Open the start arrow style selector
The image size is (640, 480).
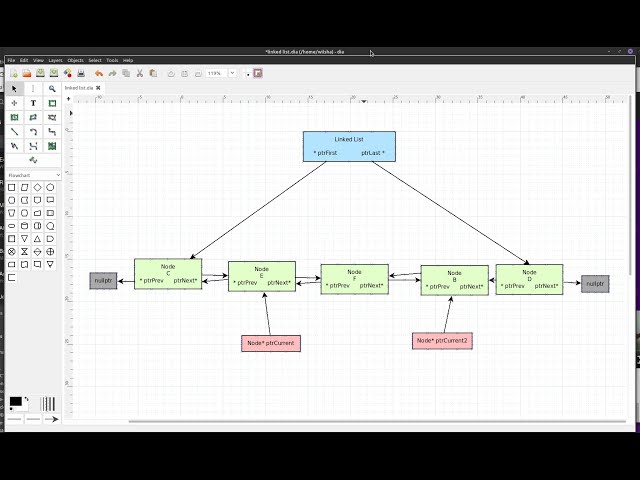[14, 419]
